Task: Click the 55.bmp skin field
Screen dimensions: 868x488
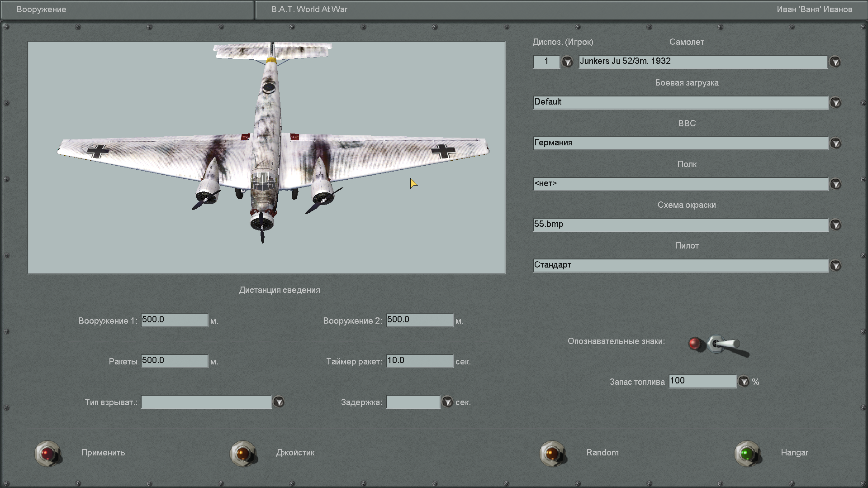Action: click(x=680, y=225)
